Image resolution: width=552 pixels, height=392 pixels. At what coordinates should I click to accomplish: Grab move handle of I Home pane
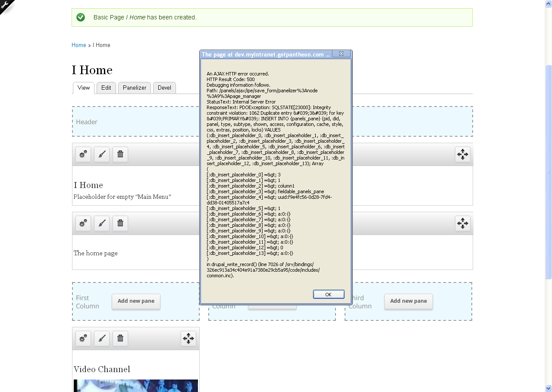(x=463, y=154)
